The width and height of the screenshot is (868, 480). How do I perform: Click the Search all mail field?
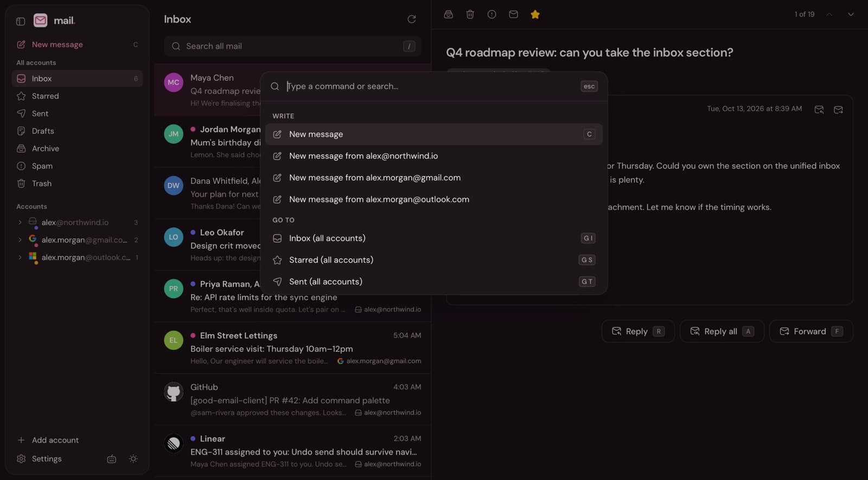292,46
